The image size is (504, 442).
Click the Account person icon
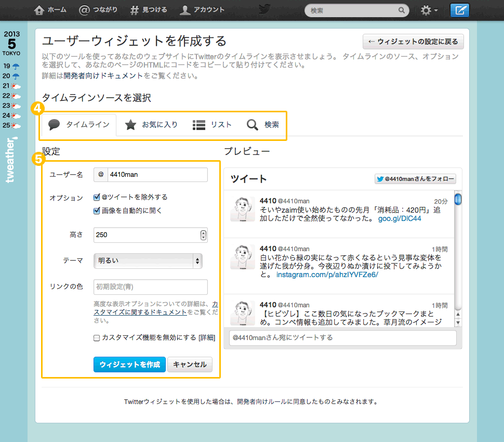(185, 10)
